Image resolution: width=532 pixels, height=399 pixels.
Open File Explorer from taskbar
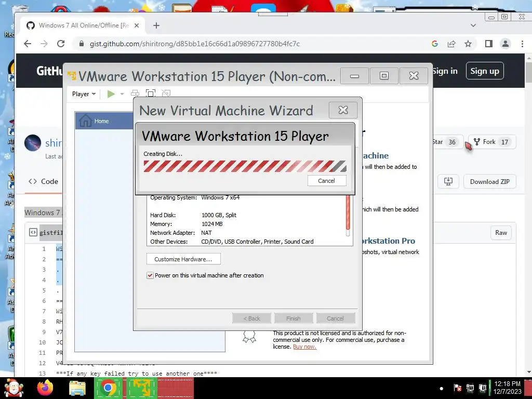[x=77, y=389]
